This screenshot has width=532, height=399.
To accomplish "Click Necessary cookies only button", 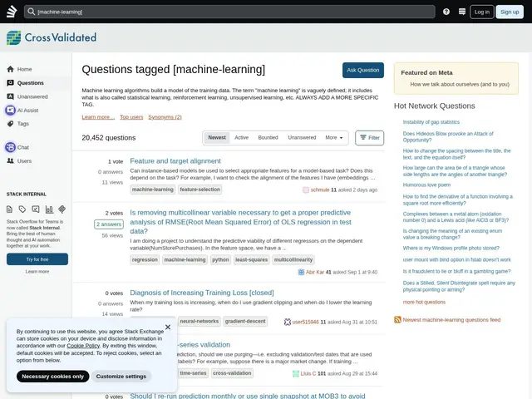I will 52,377.
